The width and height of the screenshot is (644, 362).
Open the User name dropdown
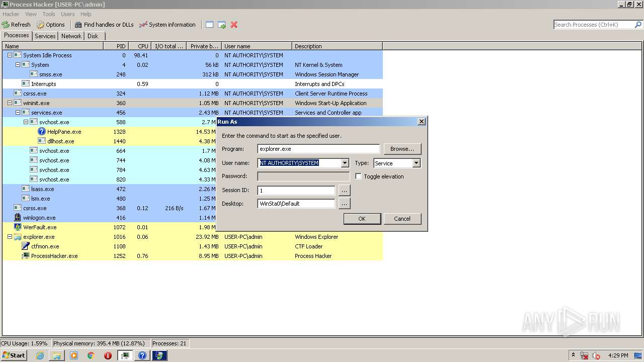(x=345, y=163)
